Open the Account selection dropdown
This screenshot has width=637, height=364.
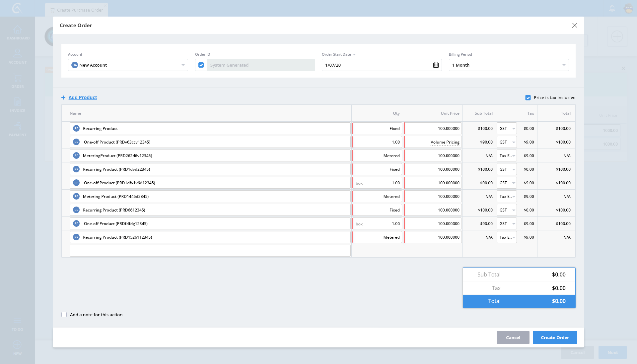[183, 65]
